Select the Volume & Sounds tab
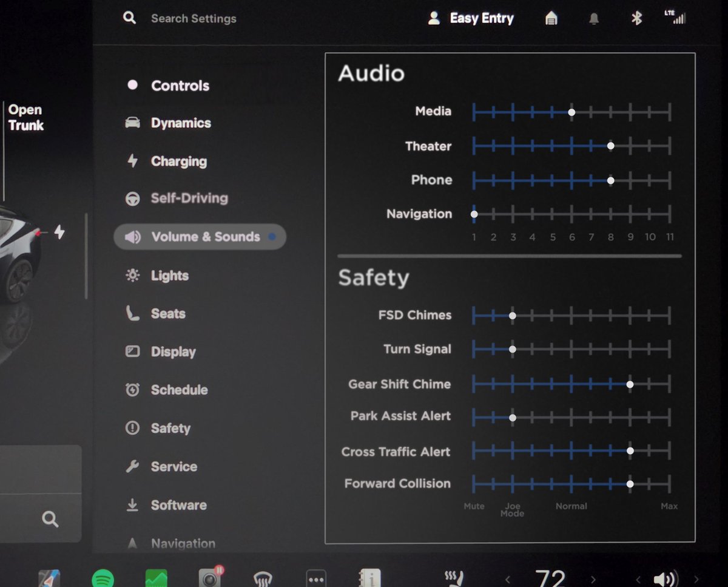The height and width of the screenshot is (587, 728). coord(200,237)
